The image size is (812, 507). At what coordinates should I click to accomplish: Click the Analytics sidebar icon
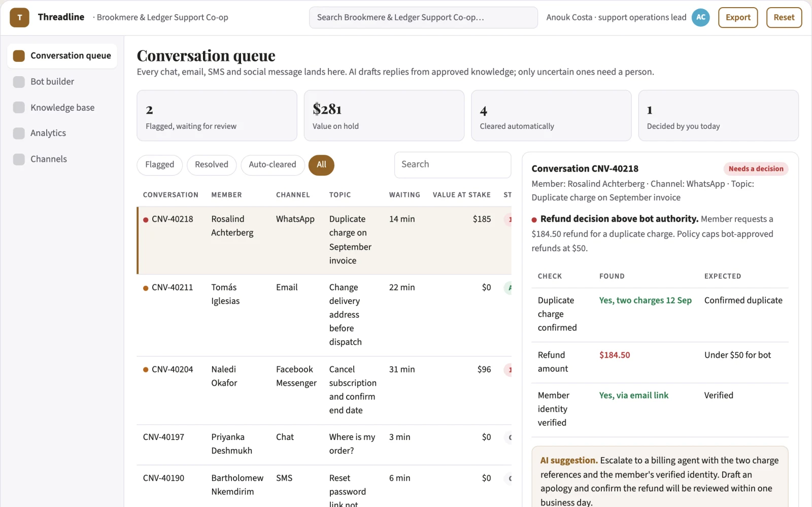point(19,133)
